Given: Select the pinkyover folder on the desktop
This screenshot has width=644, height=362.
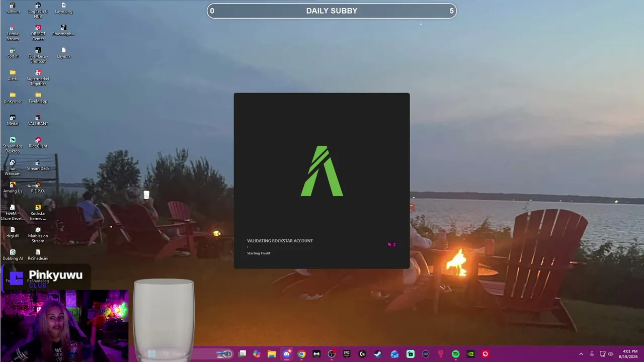Looking at the screenshot, I should 13,98.
